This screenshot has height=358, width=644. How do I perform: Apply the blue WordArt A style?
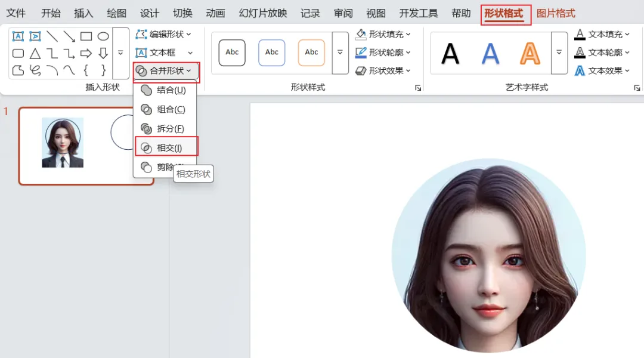(x=490, y=54)
